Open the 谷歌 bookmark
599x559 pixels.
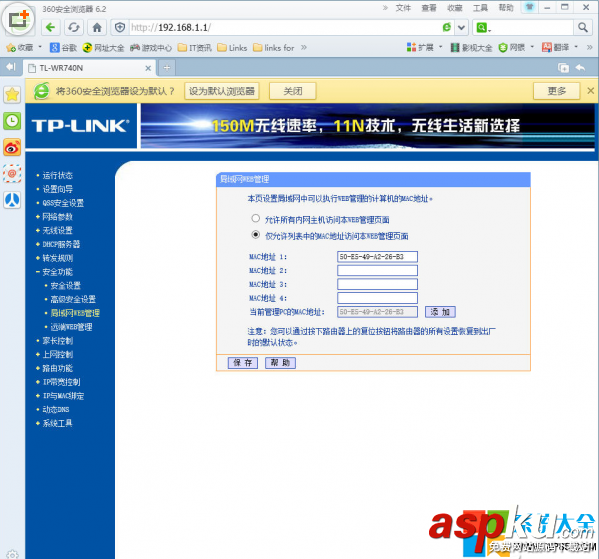63,47
